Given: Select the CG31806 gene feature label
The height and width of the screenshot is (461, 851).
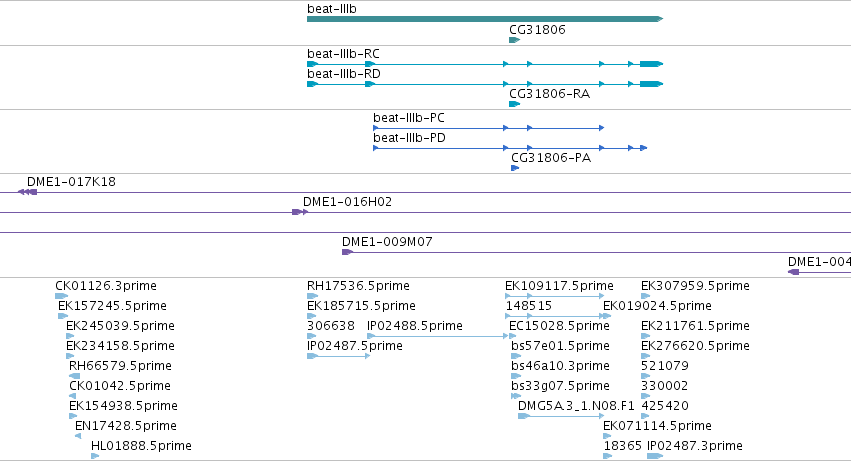Looking at the screenshot, I should 537,30.
